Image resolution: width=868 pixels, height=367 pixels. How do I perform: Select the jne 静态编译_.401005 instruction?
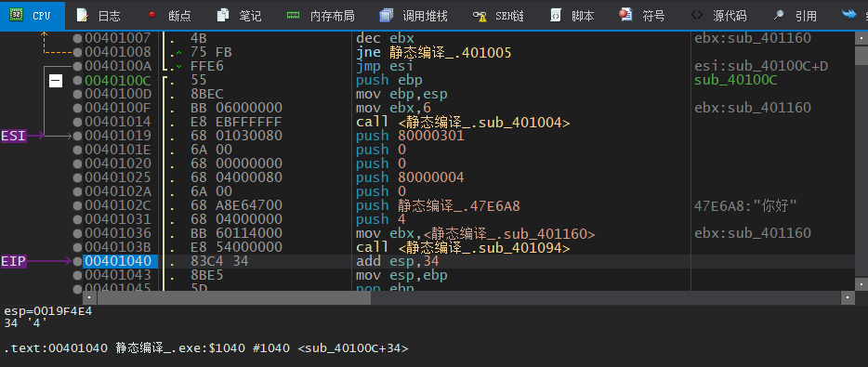click(x=433, y=53)
